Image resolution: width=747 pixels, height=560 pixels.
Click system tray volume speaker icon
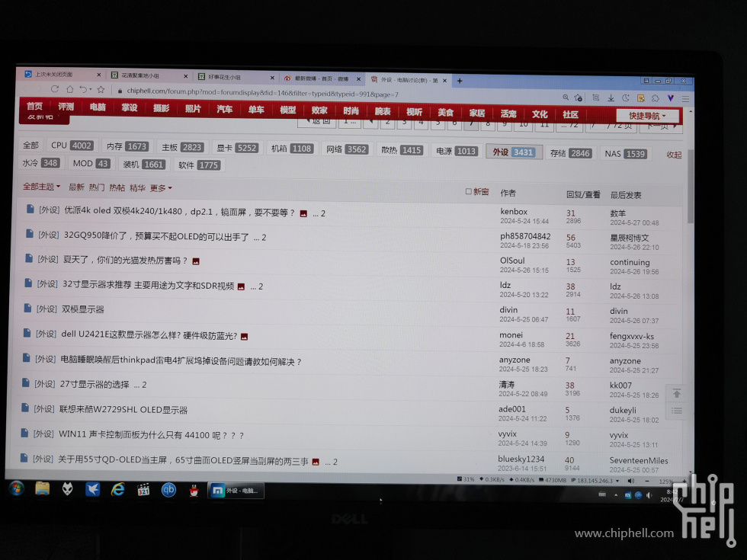(649, 495)
